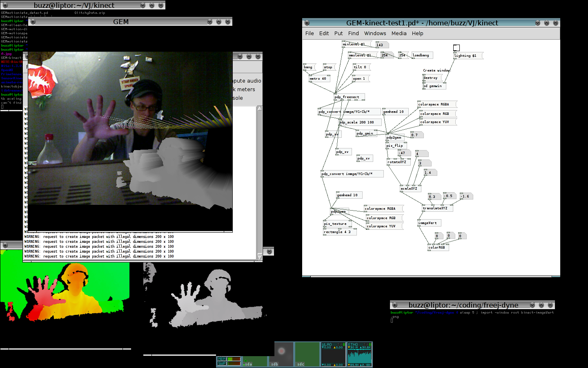
Task: Select the colorRGB object
Action: [x=438, y=247]
